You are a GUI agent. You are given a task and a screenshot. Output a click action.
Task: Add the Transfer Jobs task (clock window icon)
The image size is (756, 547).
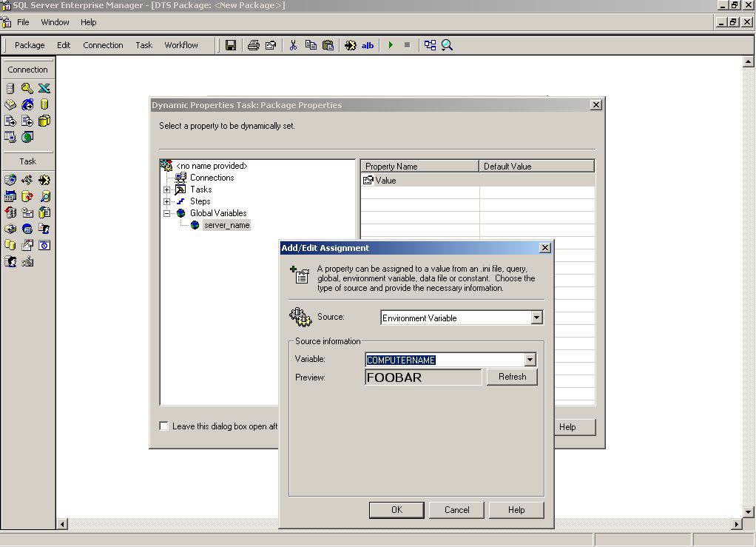point(44,245)
